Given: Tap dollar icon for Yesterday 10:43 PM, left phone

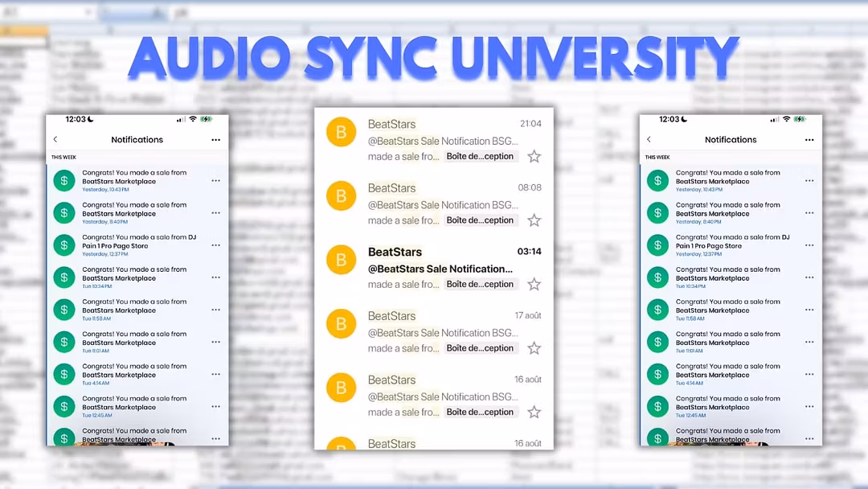Looking at the screenshot, I should (64, 180).
